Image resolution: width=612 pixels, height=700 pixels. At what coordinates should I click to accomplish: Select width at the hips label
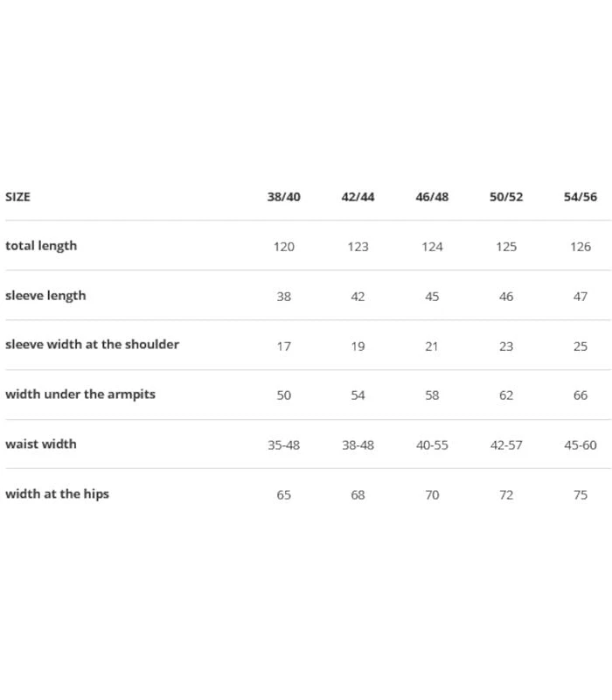pyautogui.click(x=57, y=494)
